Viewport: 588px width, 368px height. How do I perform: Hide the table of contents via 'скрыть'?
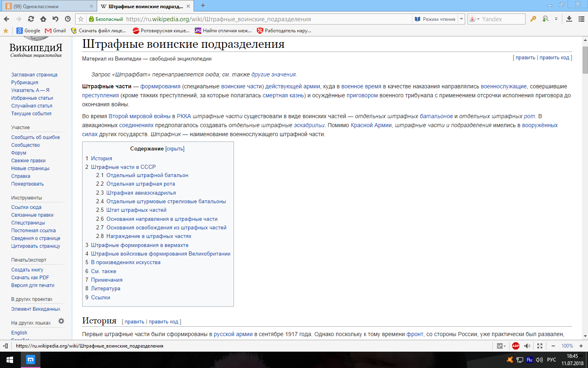pos(175,149)
